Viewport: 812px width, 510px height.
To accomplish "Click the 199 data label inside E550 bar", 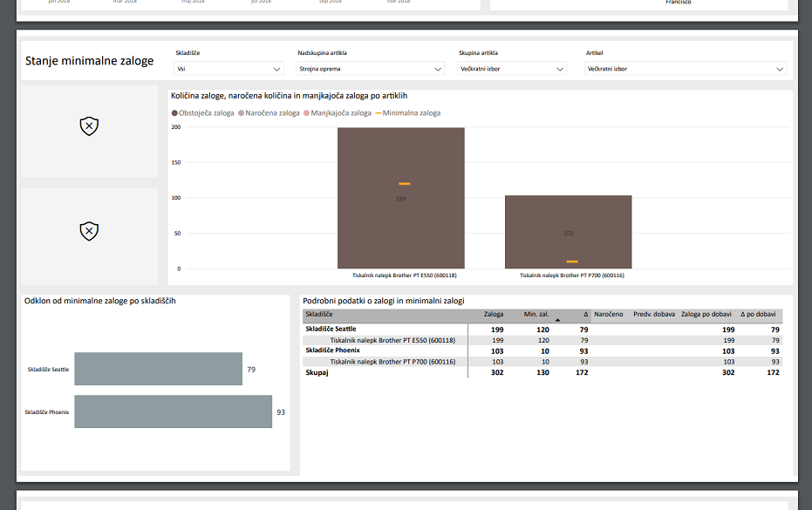I will [401, 199].
